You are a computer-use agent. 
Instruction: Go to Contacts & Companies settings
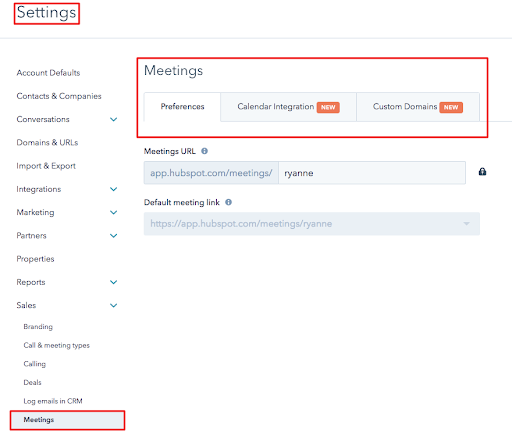tap(59, 96)
